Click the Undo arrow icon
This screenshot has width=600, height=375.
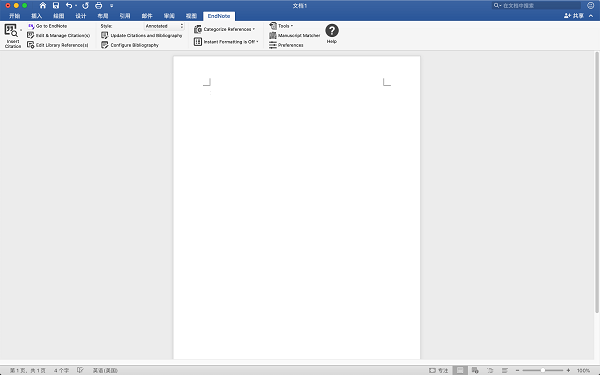coord(69,5)
